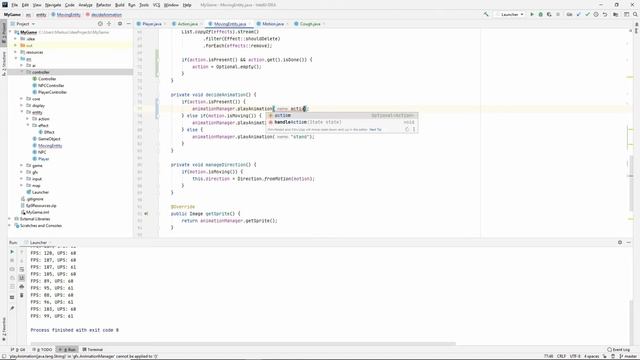Click the Build project hammer icon
This screenshot has width=640, height=360.
pyautogui.click(x=486, y=14)
